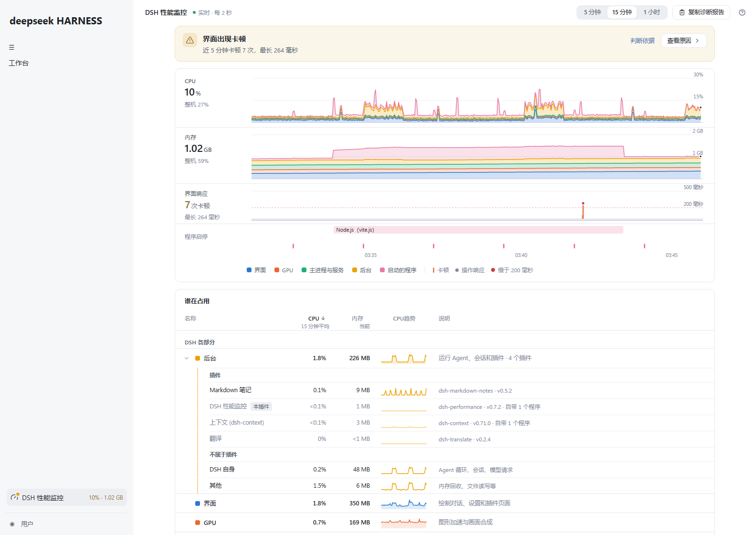Click the 用户 avatar icon
Screen dimensions: 756x535
(x=12, y=524)
